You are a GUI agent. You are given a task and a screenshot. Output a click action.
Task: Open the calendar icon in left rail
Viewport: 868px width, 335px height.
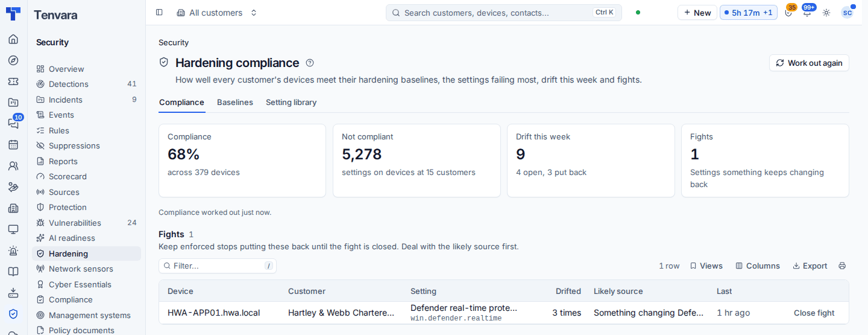pos(13,145)
